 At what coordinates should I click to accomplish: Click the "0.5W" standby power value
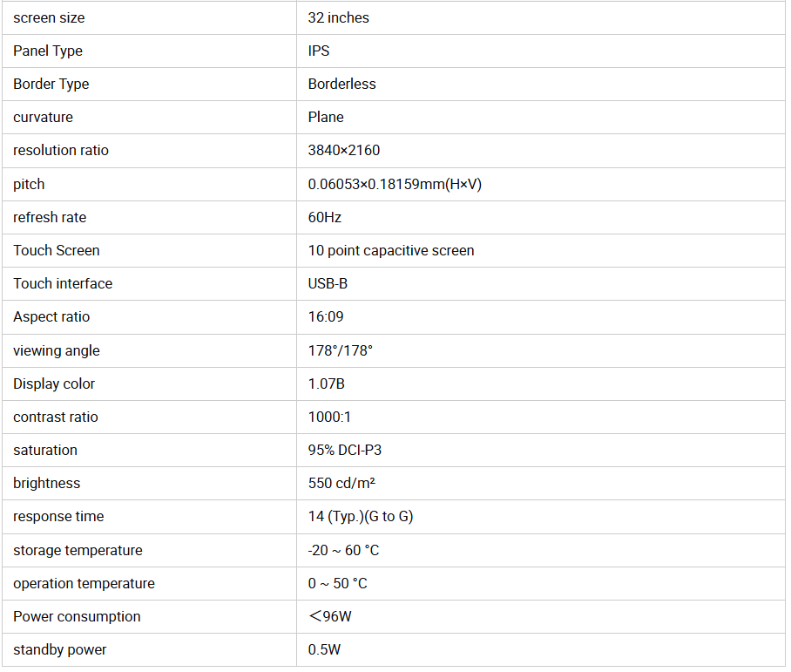pyautogui.click(x=323, y=649)
